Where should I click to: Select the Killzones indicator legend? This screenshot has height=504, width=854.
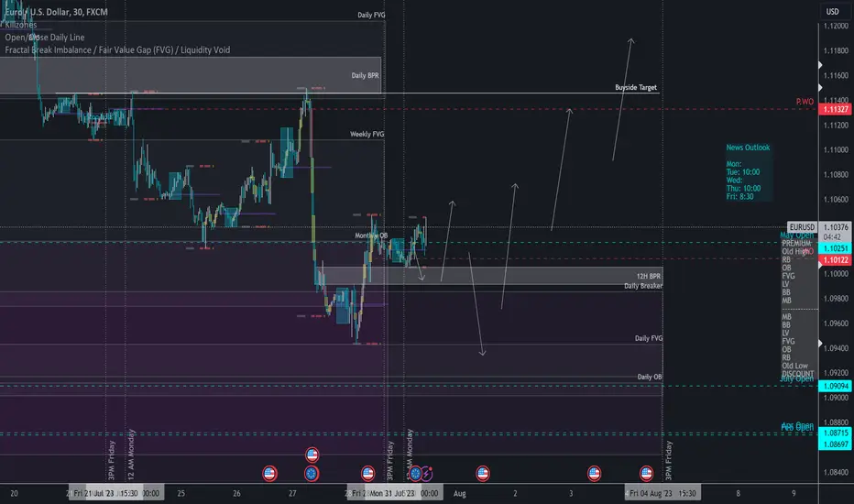tap(21, 25)
